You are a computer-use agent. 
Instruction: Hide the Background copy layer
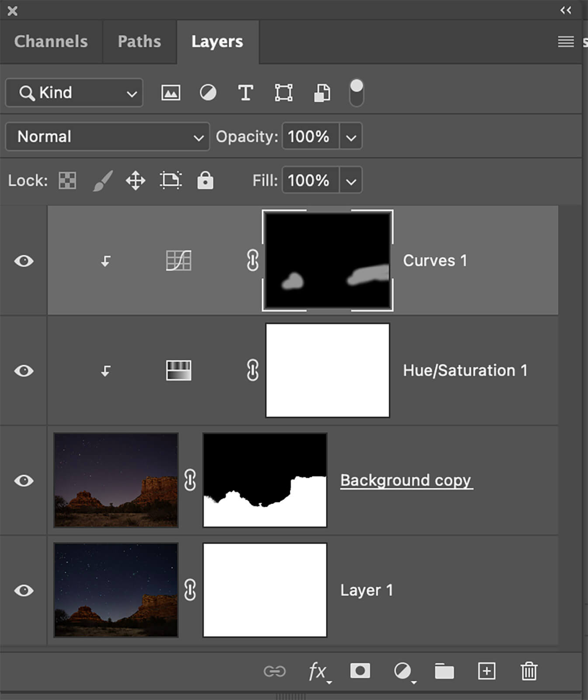pyautogui.click(x=24, y=481)
